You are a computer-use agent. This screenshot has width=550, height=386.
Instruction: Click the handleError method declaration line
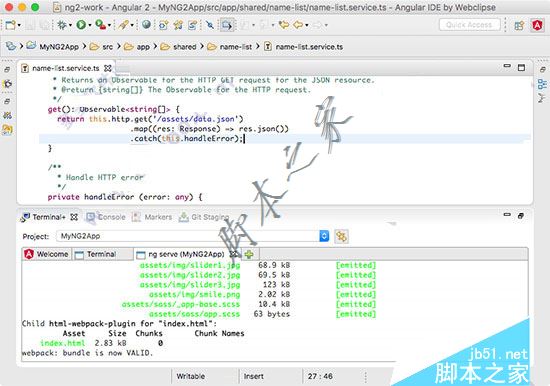pos(125,197)
